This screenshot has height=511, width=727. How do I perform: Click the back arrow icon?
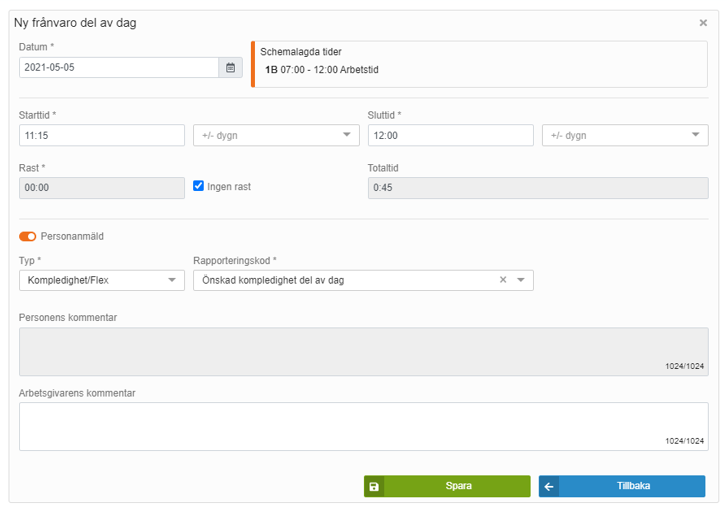tap(549, 487)
